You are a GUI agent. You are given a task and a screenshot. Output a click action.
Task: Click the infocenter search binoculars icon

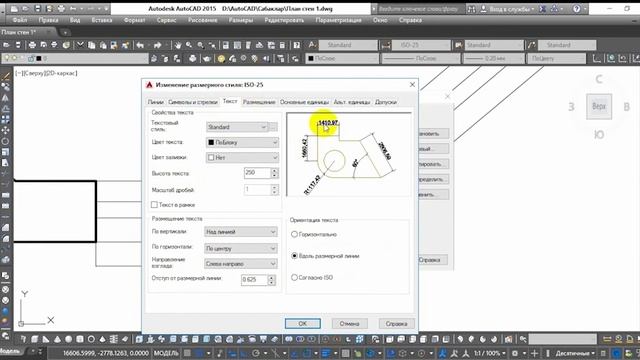tap(471, 9)
